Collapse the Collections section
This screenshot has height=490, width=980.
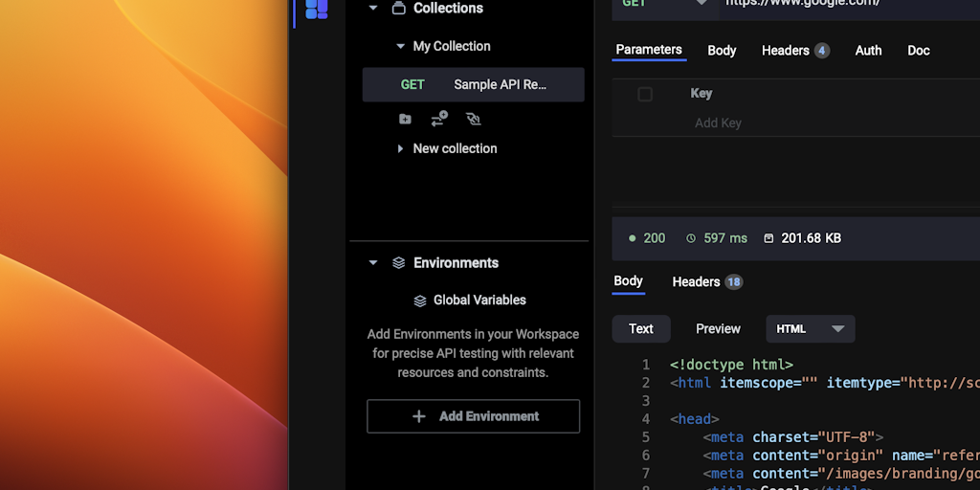click(x=373, y=9)
